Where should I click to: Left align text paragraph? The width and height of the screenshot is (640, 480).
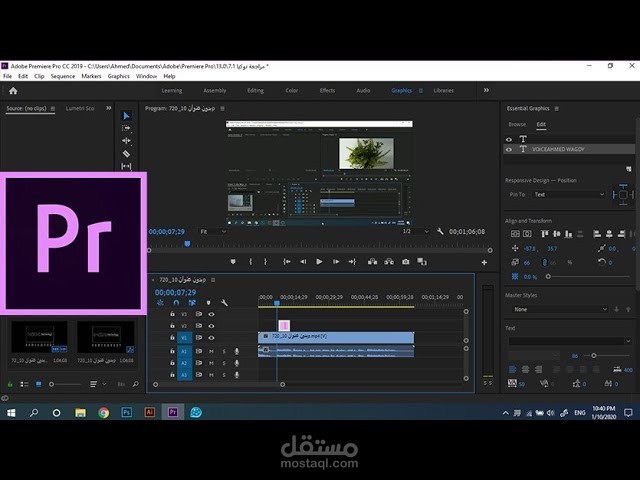click(513, 370)
